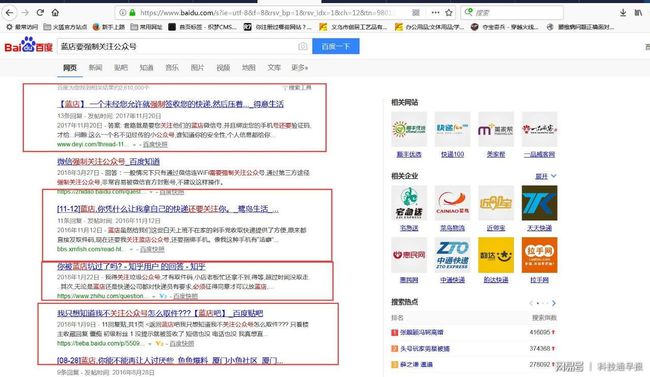Switch to the 视频 tab
The height and width of the screenshot is (377, 650).
[x=223, y=67]
